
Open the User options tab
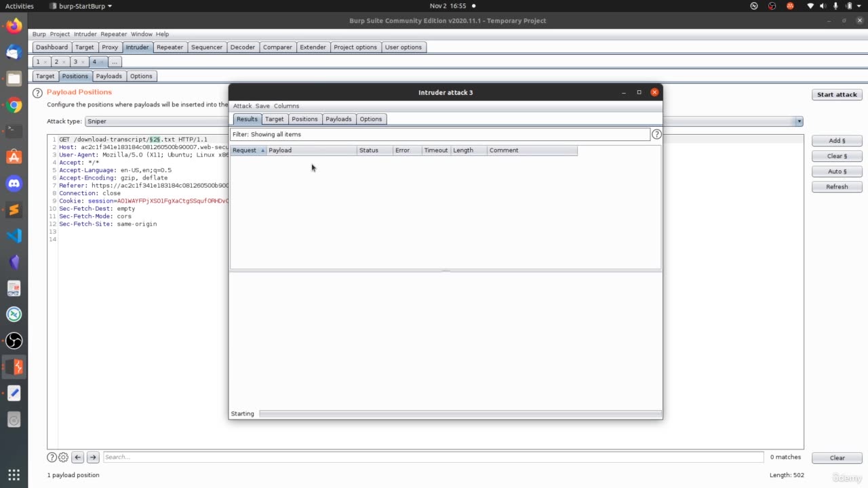point(403,47)
